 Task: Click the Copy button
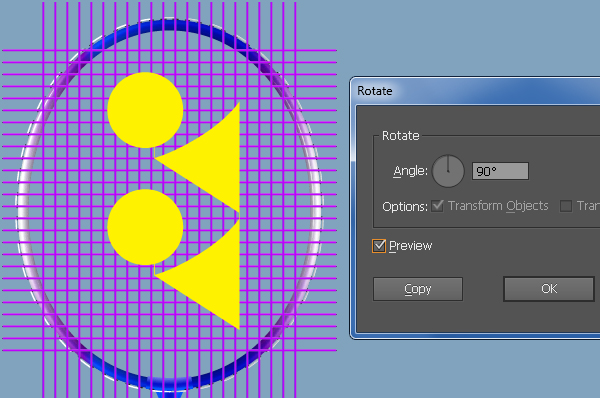point(418,289)
